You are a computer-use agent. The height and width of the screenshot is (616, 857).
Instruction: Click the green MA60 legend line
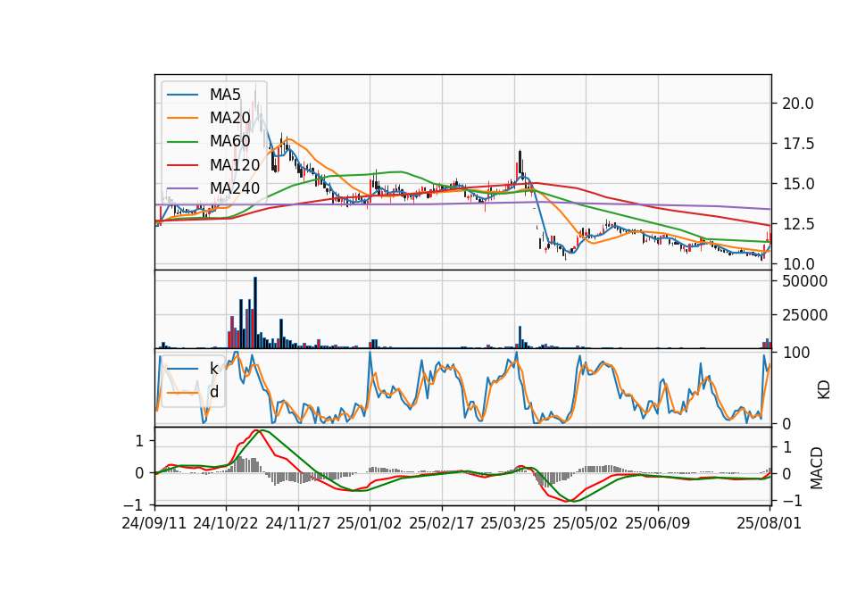(x=182, y=142)
